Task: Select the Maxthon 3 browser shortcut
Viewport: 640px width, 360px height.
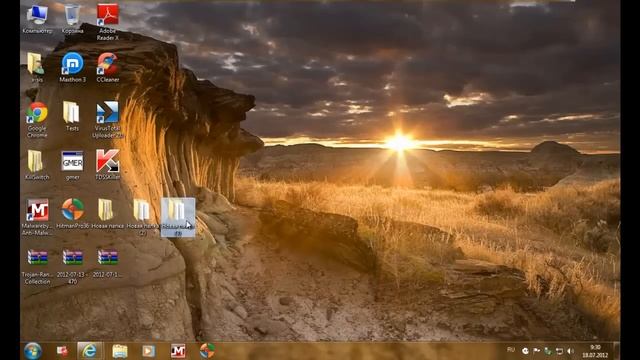Action: point(72,67)
